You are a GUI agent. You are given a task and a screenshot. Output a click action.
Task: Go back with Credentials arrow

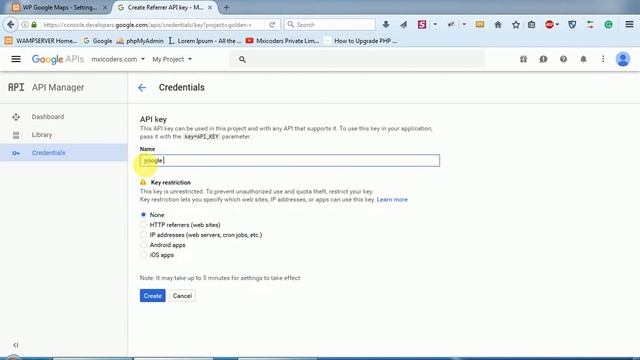point(142,87)
